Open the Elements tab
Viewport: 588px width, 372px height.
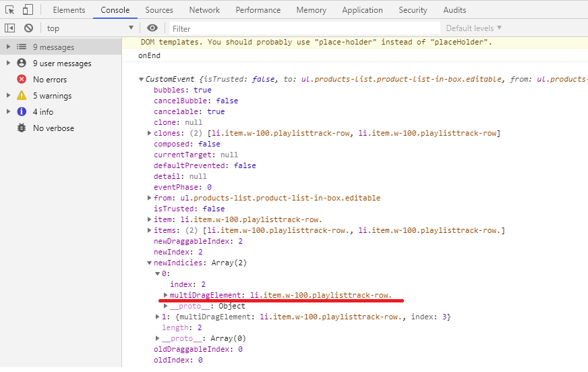click(x=69, y=10)
